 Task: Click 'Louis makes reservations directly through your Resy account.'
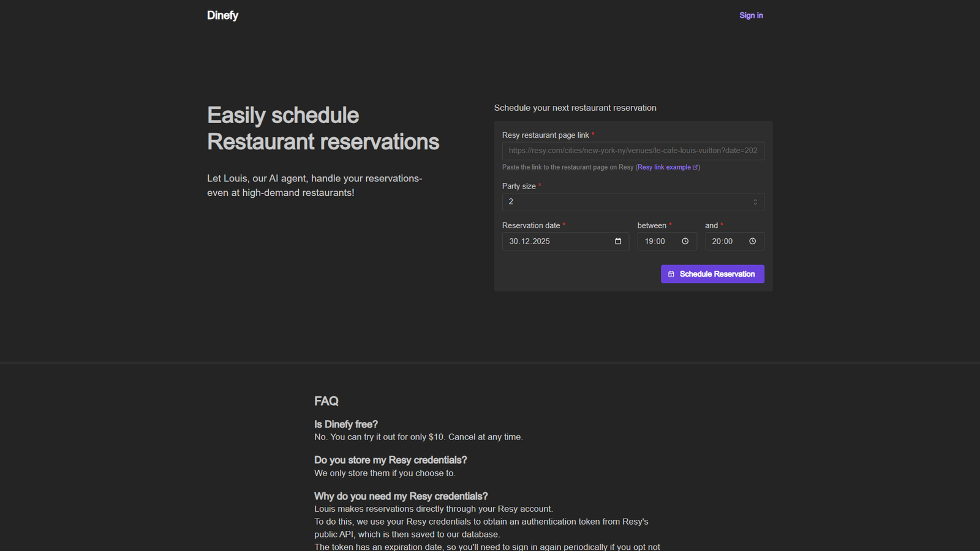click(x=434, y=509)
